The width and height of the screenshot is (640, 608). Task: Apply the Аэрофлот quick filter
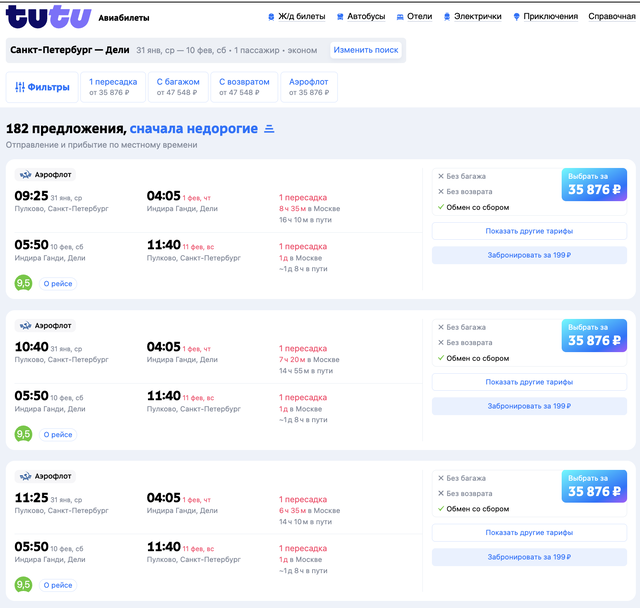[309, 87]
